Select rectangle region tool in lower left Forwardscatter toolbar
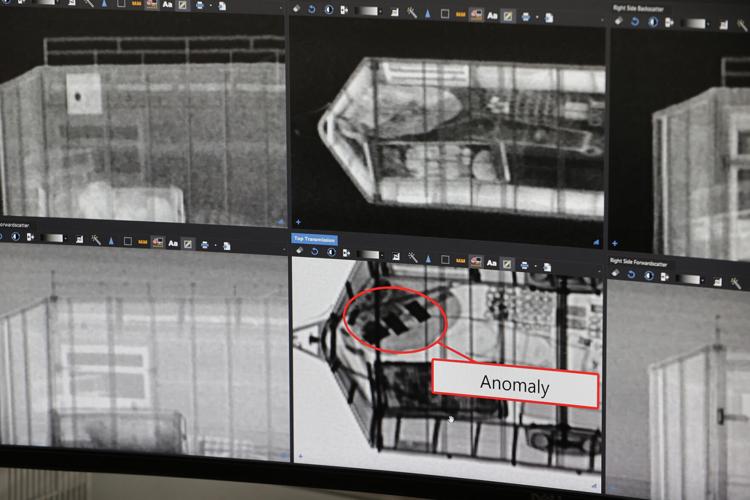The width and height of the screenshot is (750, 500). (128, 241)
